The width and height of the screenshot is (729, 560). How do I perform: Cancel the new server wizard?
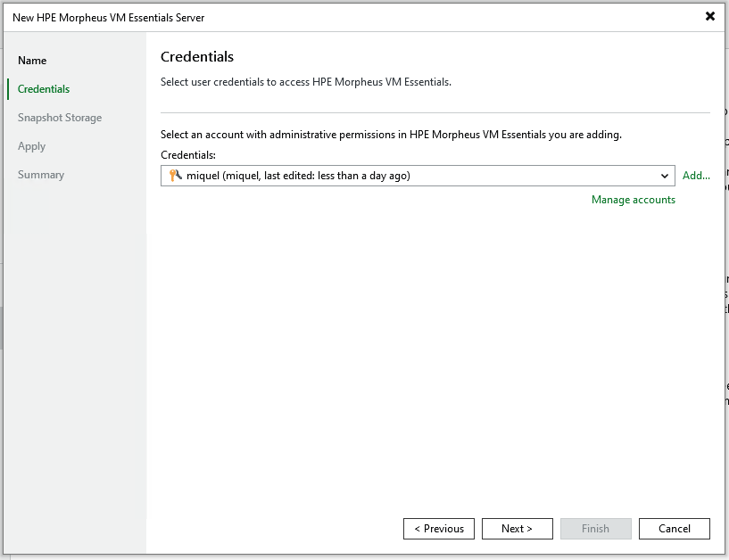click(675, 529)
